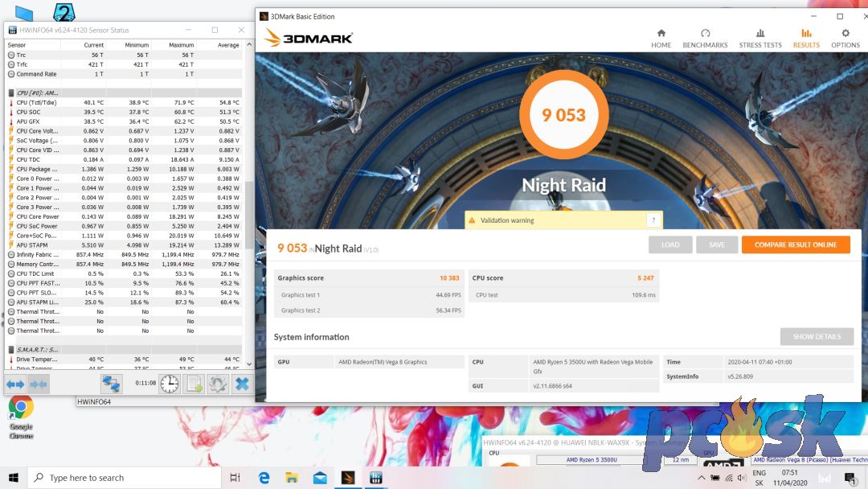The image size is (868, 489).
Task: Click the LOAD button
Action: 669,244
